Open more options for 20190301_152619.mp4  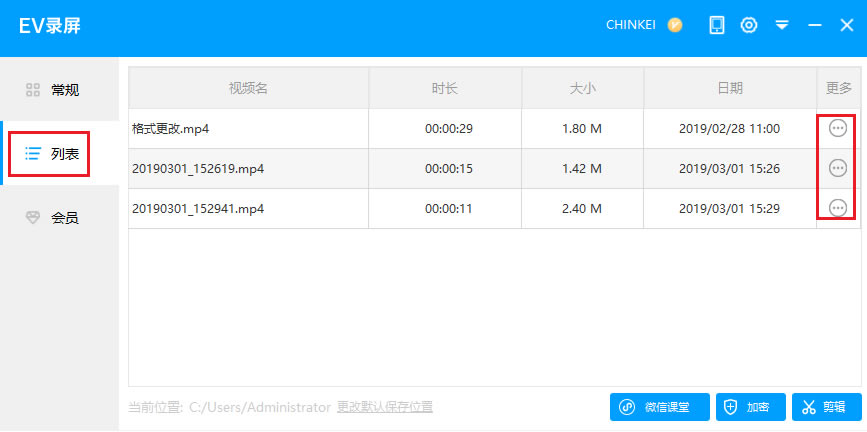tap(838, 168)
